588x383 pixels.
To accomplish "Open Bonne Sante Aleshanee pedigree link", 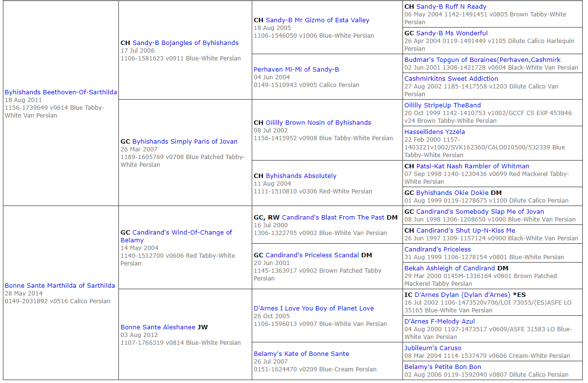I will tap(158, 327).
